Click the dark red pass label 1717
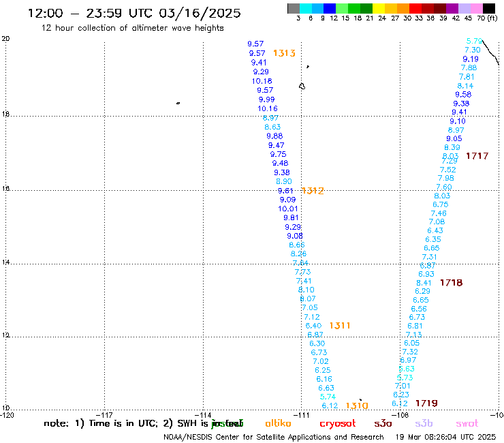Image resolution: width=504 pixels, height=443 pixels. (477, 156)
